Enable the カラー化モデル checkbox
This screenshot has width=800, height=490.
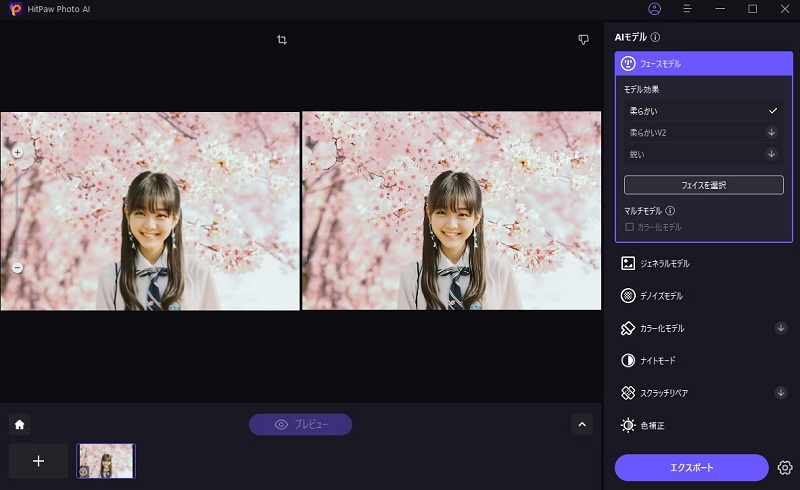[629, 227]
